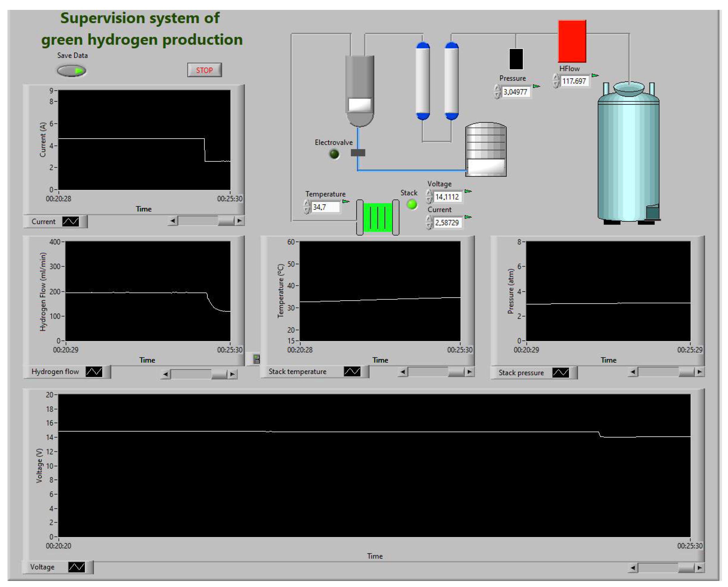This screenshot has height=587, width=728.
Task: Click the green electrolyzer stack icon
Action: pos(378,217)
